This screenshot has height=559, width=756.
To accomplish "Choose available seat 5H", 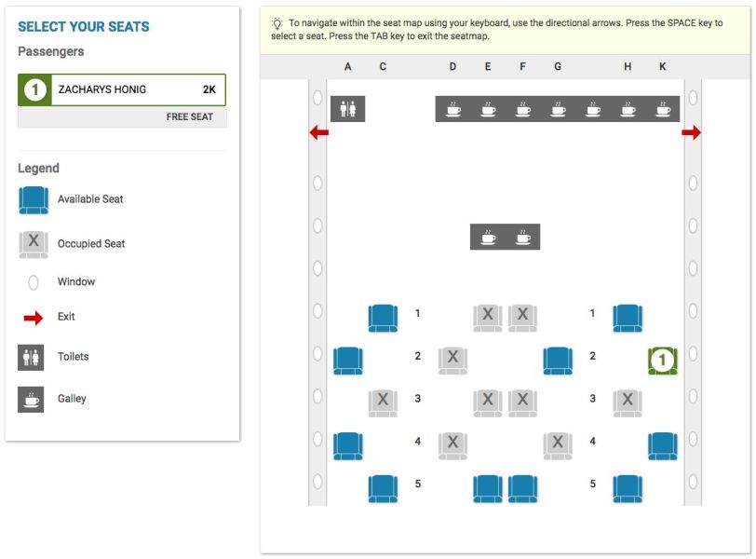I will coord(628,489).
